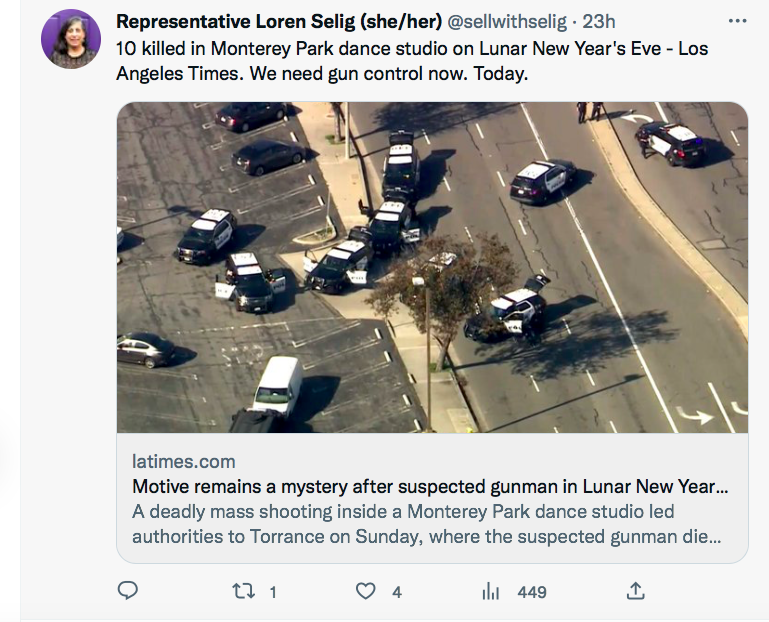Click Loren Selig's profile avatar
The height and width of the screenshot is (622, 769).
70,39
